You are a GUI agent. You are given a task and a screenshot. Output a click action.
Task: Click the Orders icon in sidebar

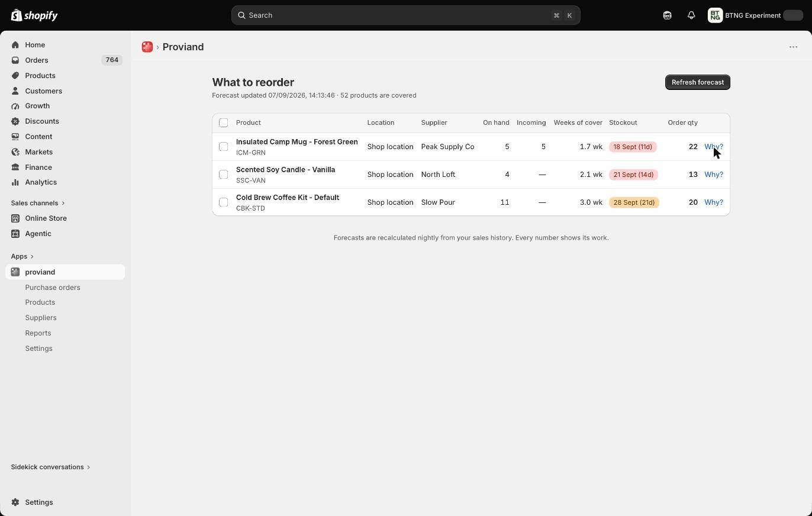tap(15, 60)
